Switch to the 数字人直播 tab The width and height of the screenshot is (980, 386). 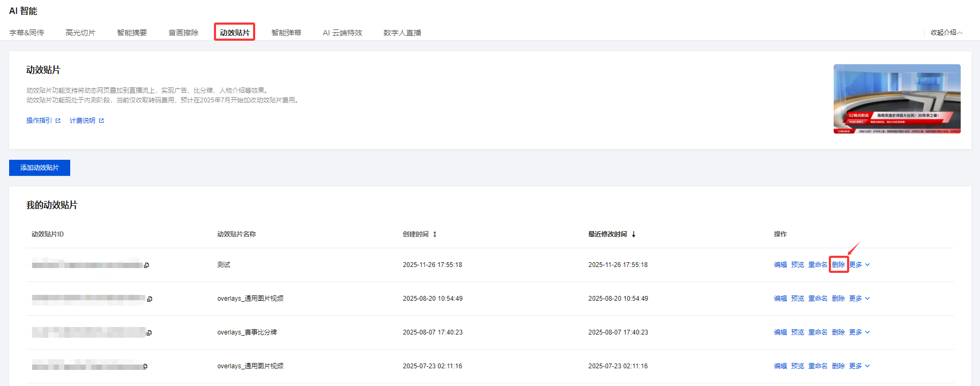(402, 33)
